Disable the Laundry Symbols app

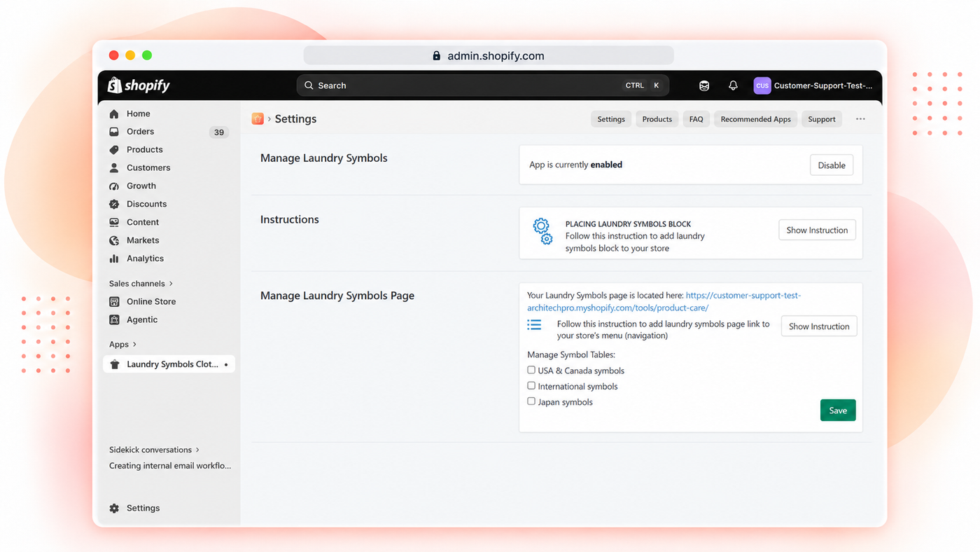[x=832, y=165]
